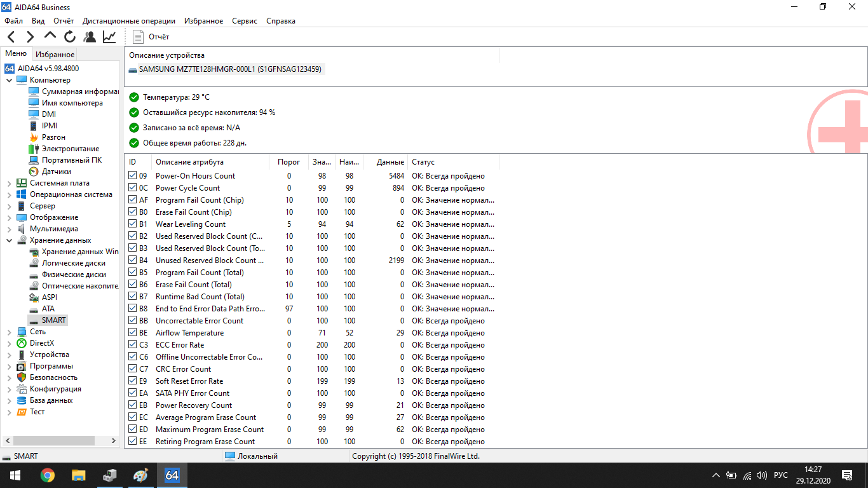
Task: Click the РУС language indicator
Action: [781, 475]
